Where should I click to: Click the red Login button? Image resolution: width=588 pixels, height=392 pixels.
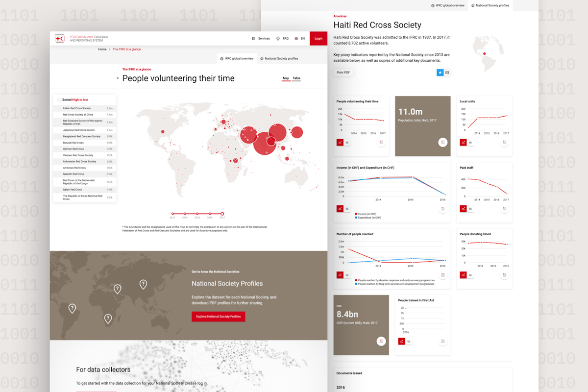pyautogui.click(x=318, y=38)
